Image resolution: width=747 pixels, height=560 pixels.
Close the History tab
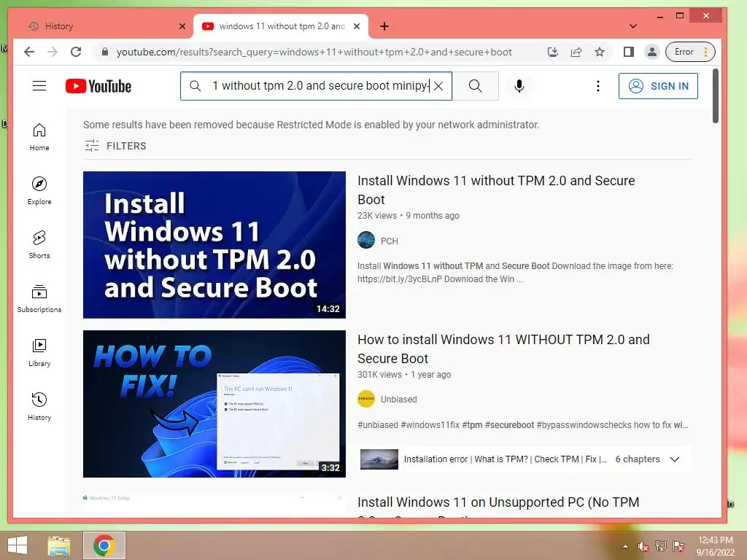click(x=182, y=26)
